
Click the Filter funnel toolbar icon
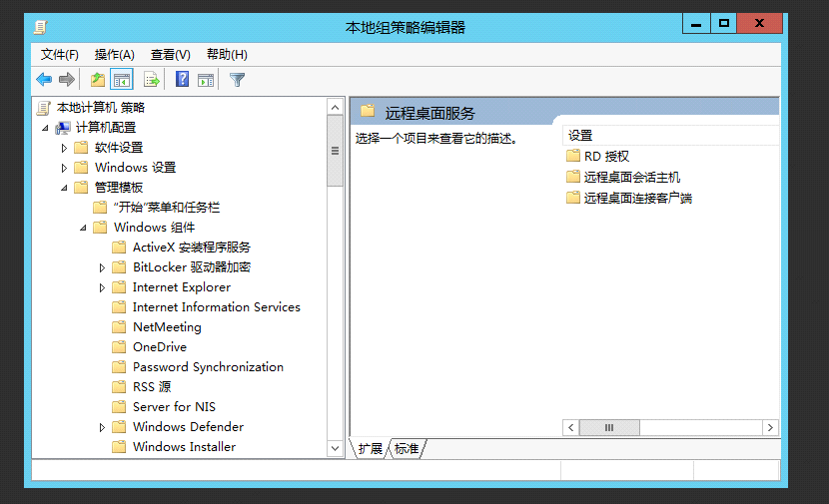click(238, 80)
